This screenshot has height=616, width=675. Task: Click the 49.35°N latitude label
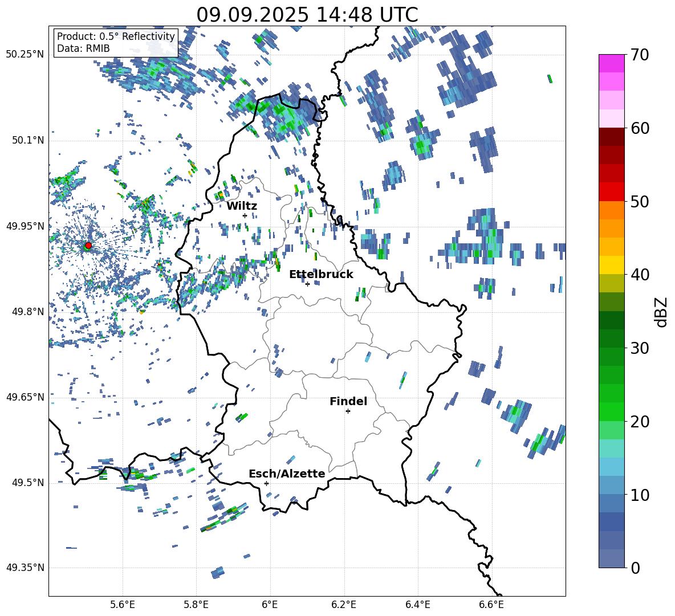tap(25, 568)
